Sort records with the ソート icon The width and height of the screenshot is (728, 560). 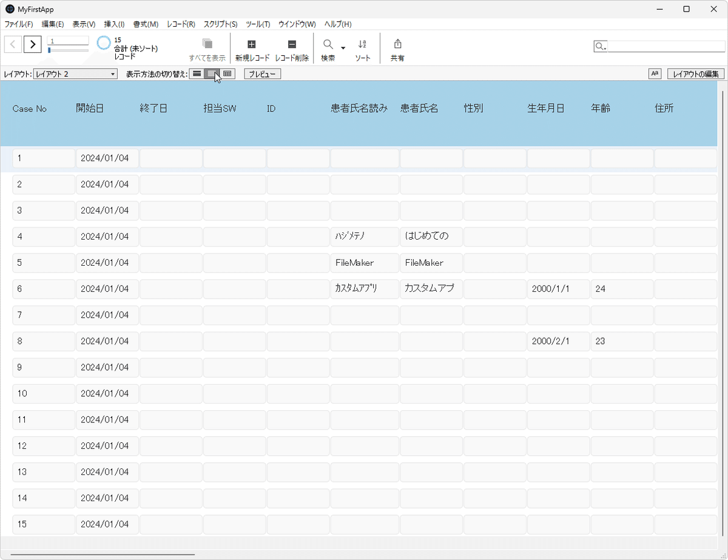362,44
